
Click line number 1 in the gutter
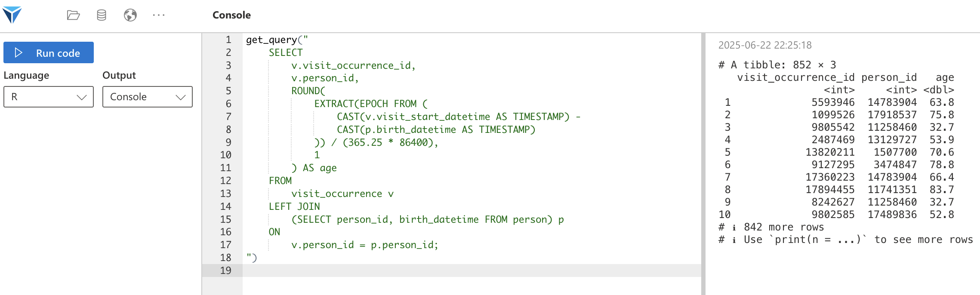point(228,40)
